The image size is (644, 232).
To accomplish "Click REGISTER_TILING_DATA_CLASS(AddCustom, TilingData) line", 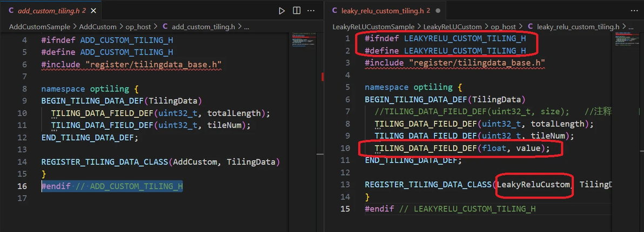I will click(x=160, y=161).
